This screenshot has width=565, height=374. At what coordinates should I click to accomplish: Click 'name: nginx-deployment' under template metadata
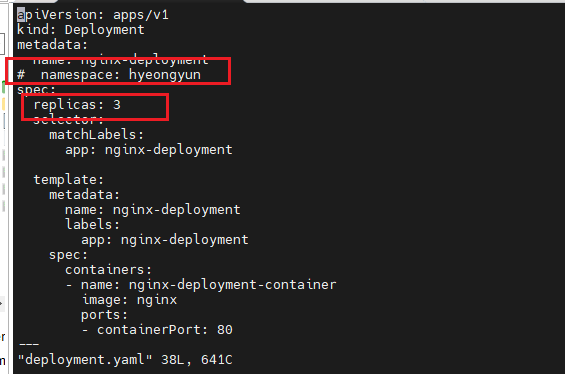tap(153, 209)
